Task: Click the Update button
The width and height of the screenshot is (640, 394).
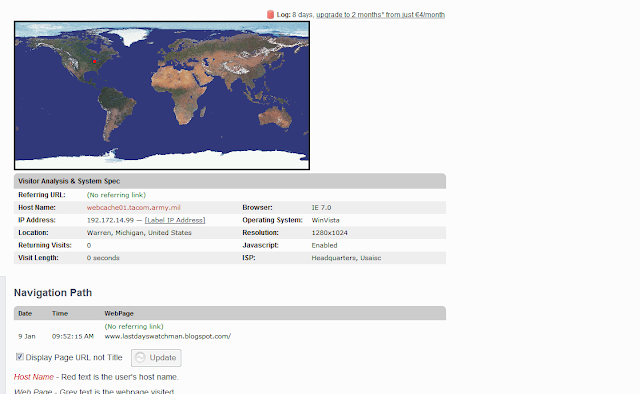Action: coord(156,358)
